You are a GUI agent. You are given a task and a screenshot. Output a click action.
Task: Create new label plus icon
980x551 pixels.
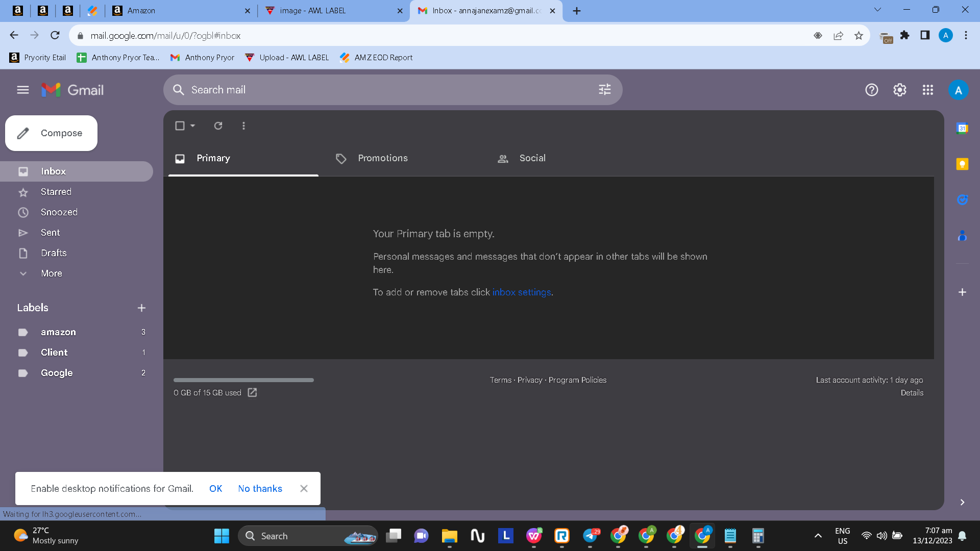141,308
